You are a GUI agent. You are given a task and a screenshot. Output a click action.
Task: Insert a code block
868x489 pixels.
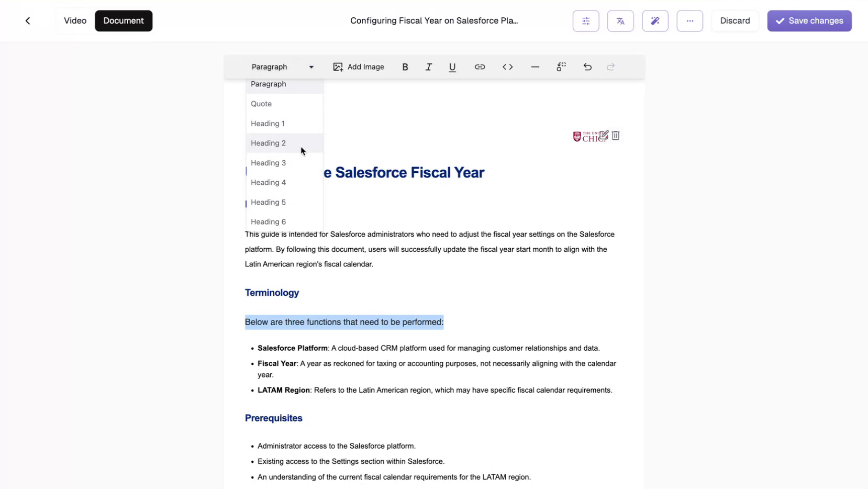pos(507,66)
